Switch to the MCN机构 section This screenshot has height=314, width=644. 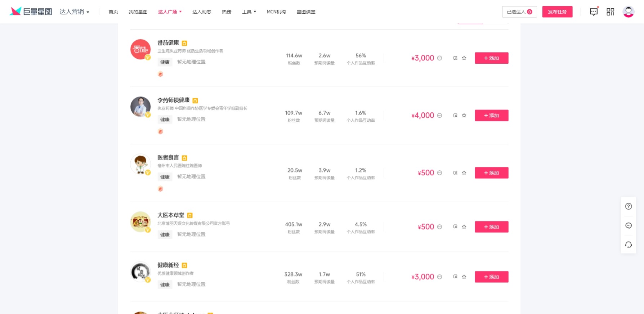click(276, 12)
